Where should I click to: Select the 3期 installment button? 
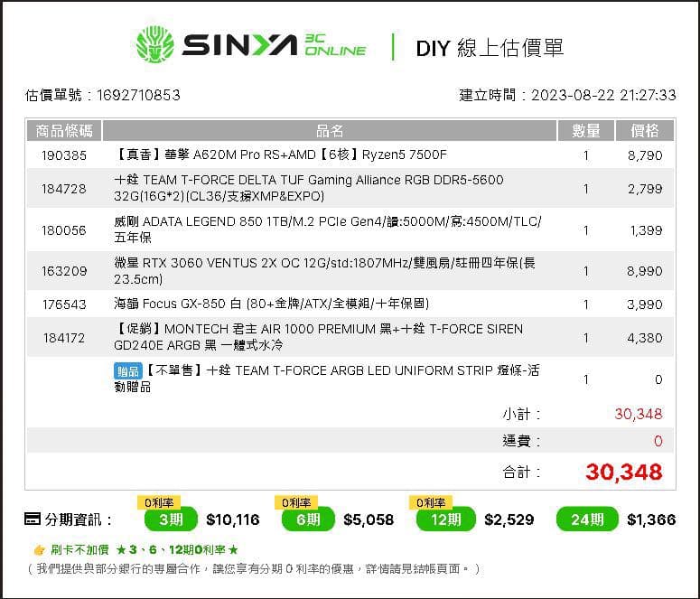[171, 520]
